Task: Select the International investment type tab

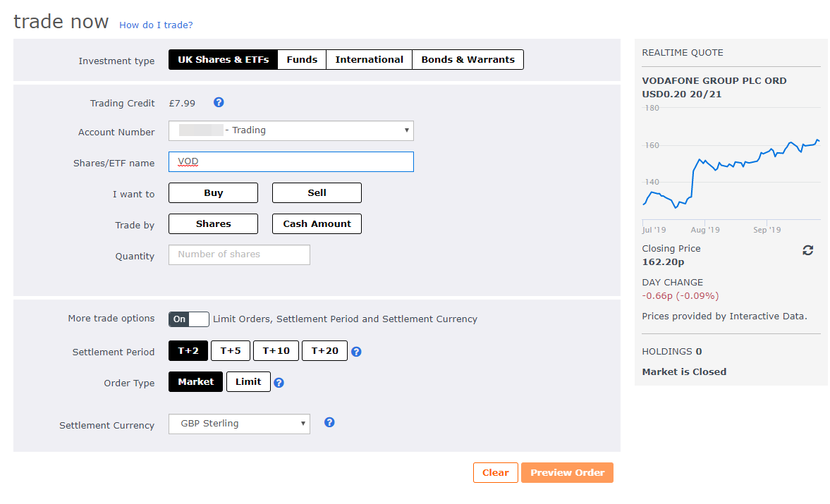Action: click(369, 60)
